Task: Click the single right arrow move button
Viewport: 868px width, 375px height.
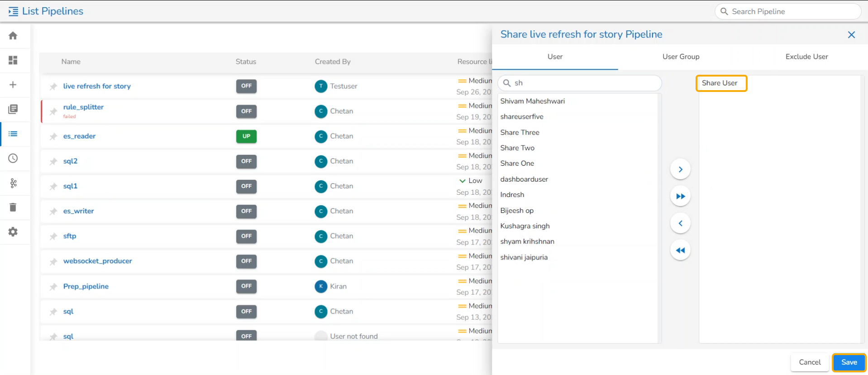Action: (x=680, y=169)
